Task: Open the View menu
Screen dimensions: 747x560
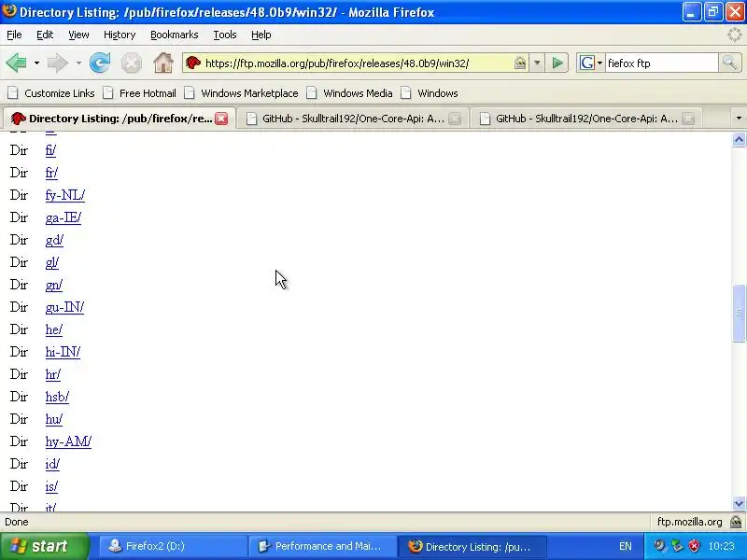Action: (x=78, y=35)
